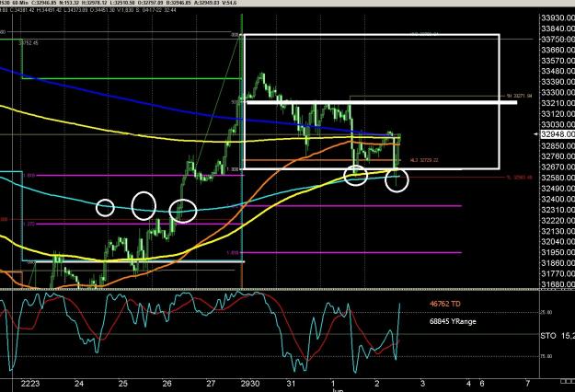Image resolution: width=575 pixels, height=392 pixels.
Task: Click date label 31 on time axis
Action: click(291, 384)
